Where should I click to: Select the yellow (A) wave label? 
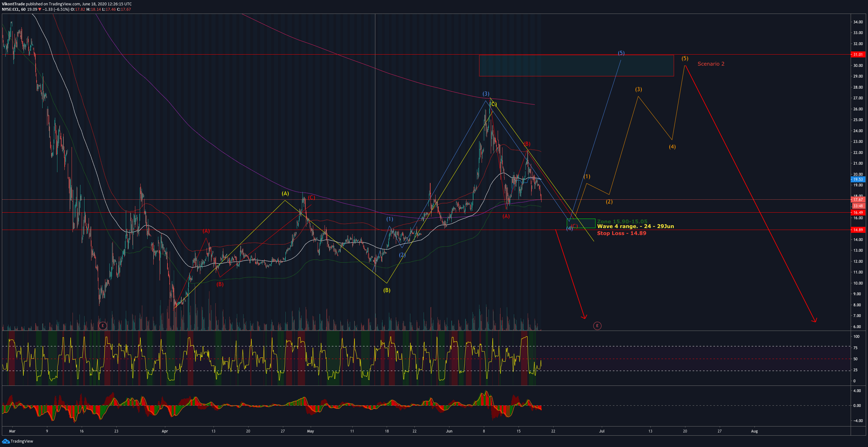pyautogui.click(x=285, y=193)
